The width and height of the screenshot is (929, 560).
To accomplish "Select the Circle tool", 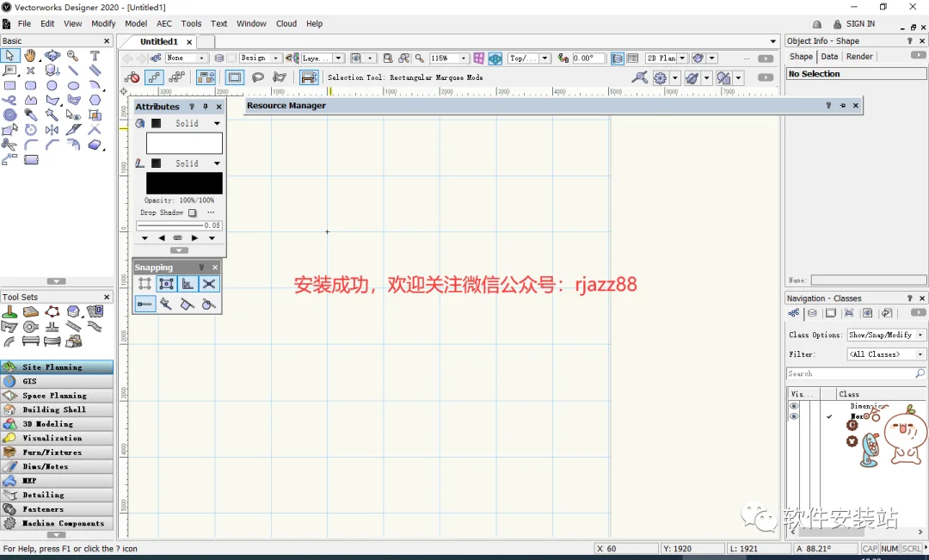I will point(52,85).
